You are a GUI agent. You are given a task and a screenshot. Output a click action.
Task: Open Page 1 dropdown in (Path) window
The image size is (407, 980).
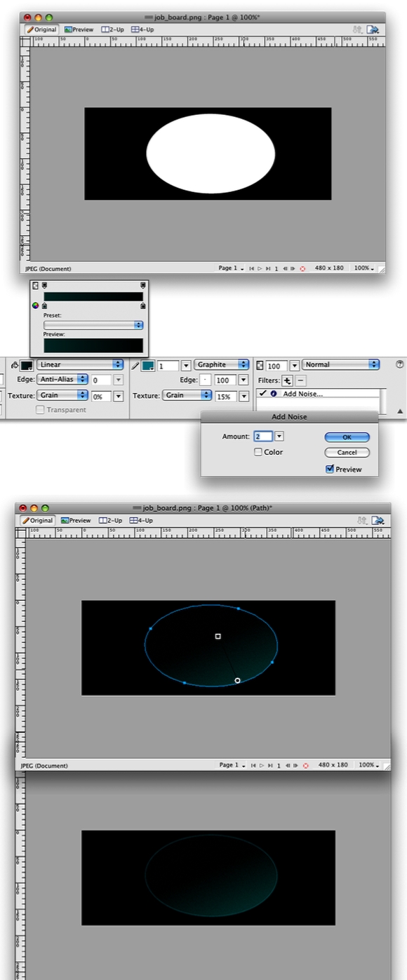[x=231, y=765]
